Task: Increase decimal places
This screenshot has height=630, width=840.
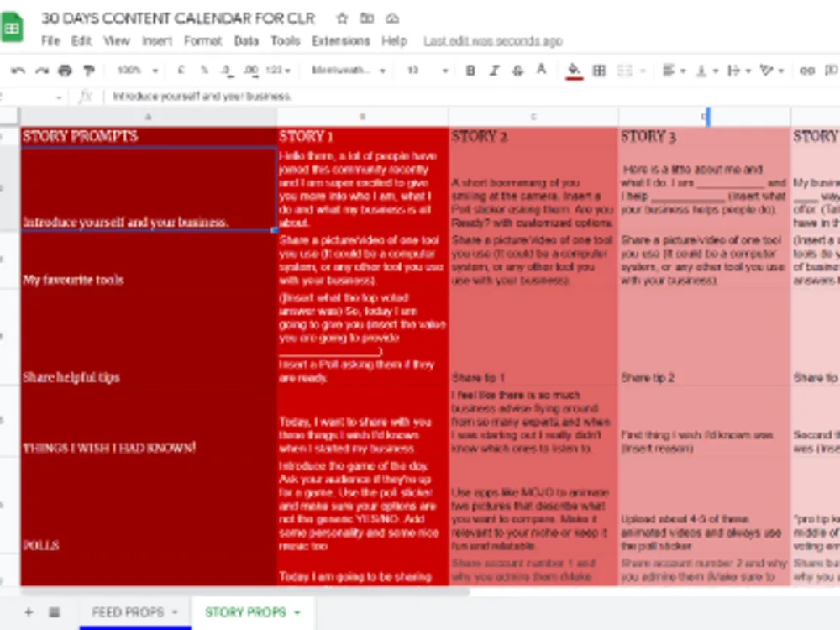Action: (x=250, y=71)
